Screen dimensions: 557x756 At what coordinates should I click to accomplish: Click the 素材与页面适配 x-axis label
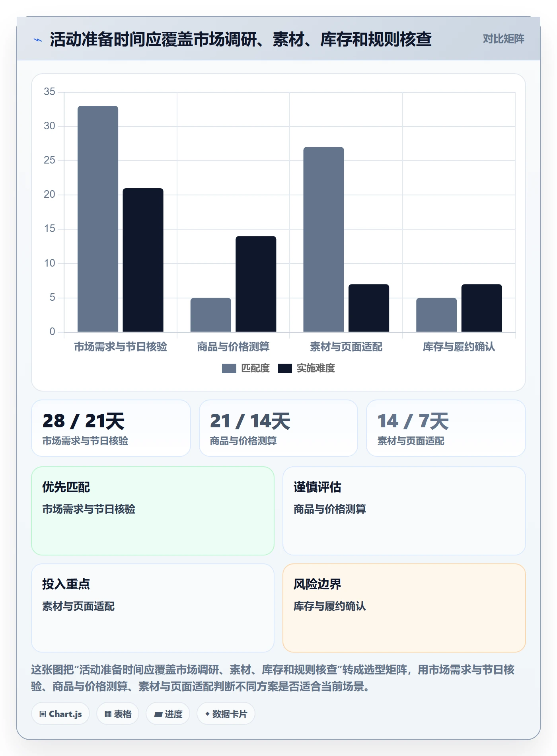pos(346,347)
